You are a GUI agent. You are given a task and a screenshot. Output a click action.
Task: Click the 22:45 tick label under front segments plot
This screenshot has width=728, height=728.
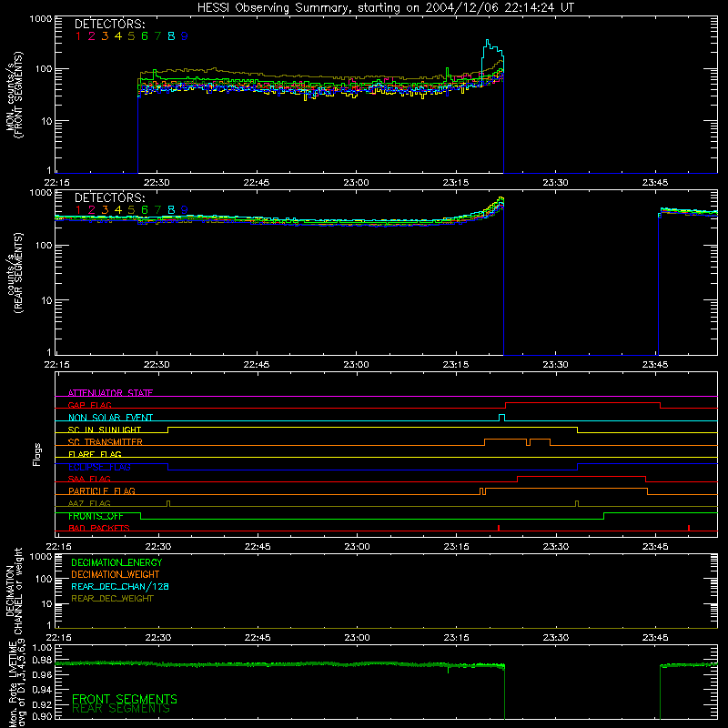point(257,183)
